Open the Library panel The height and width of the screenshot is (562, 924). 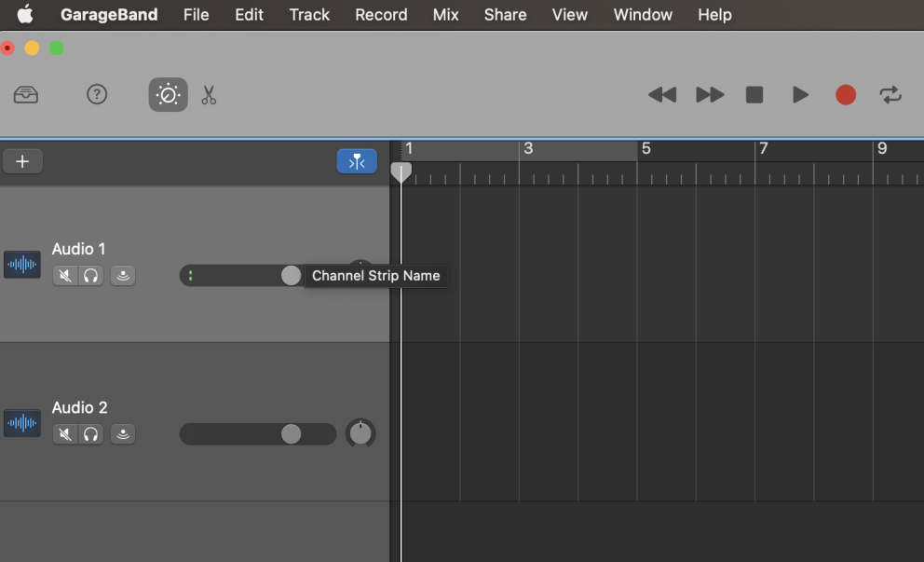26,94
